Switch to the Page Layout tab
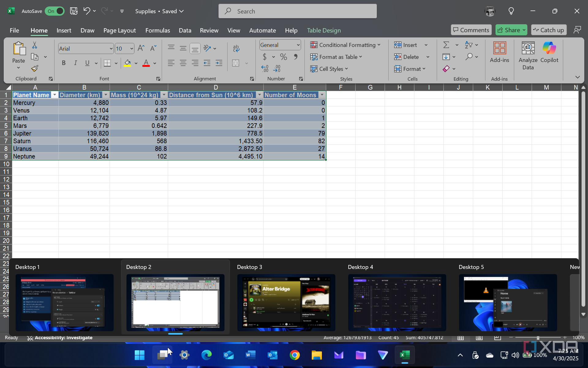Image resolution: width=588 pixels, height=368 pixels. click(119, 30)
